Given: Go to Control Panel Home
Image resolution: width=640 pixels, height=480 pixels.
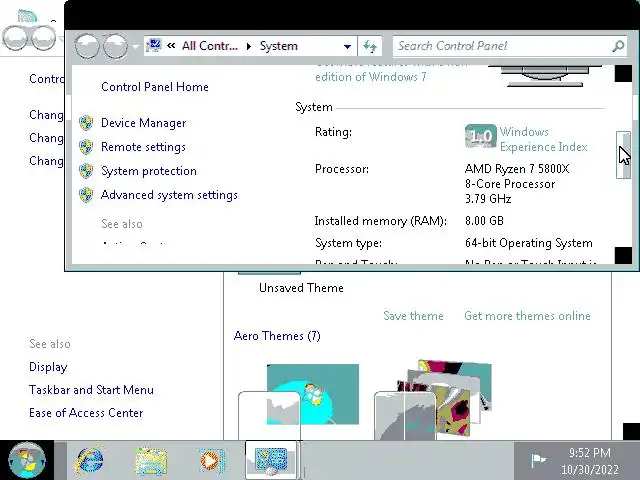Looking at the screenshot, I should point(155,87).
